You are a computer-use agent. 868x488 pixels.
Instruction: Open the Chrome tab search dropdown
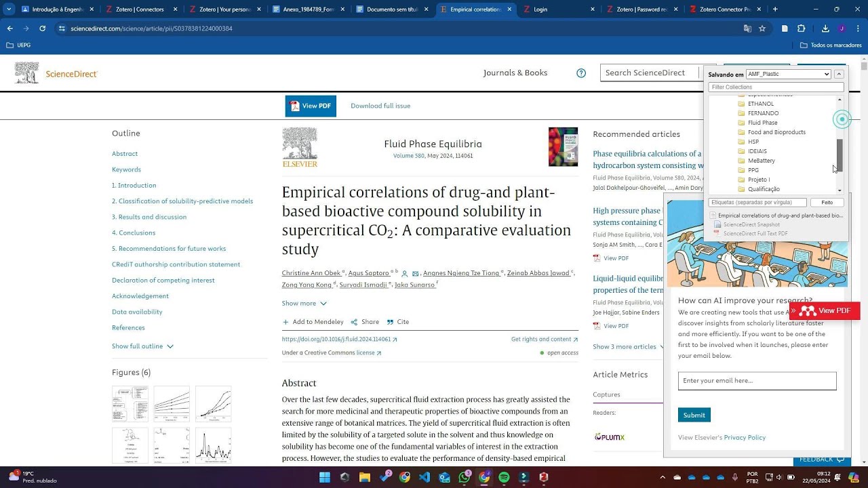9,9
